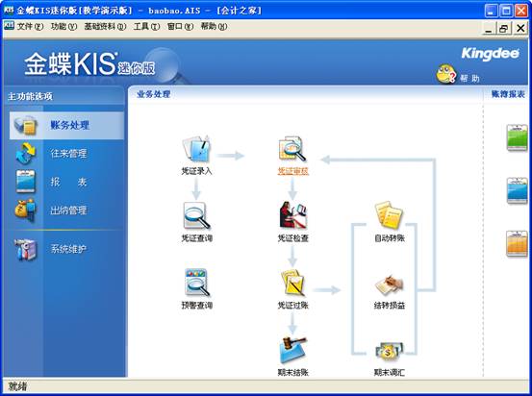
Task: Open the green ledger book icon
Action: coord(517,137)
